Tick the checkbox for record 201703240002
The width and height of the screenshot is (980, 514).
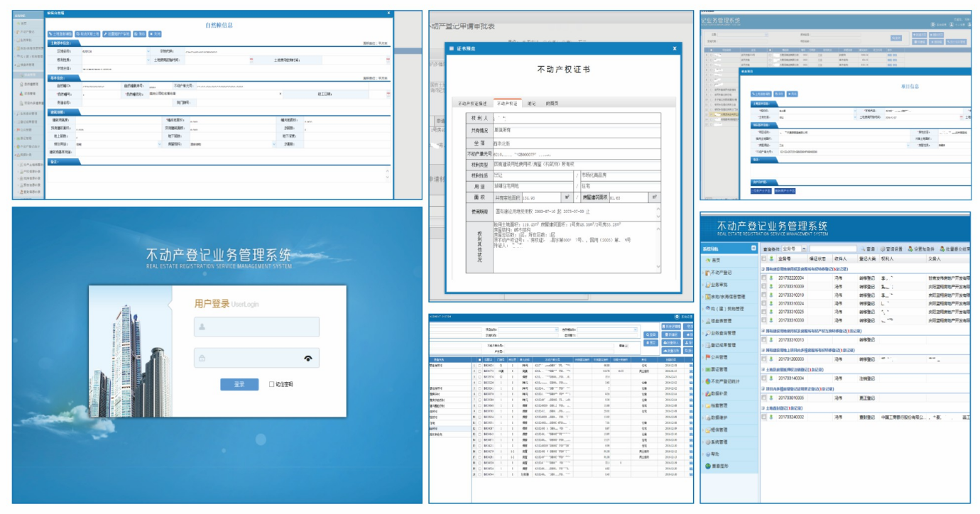pos(764,417)
